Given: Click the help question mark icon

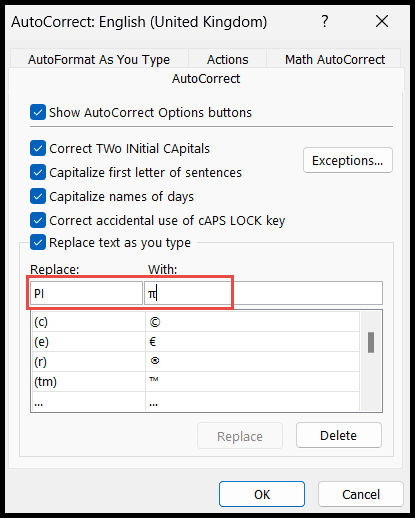Looking at the screenshot, I should tap(325, 22).
